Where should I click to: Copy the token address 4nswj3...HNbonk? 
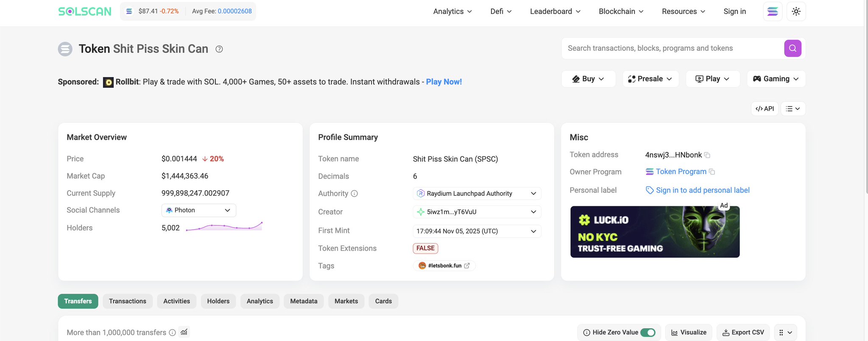pyautogui.click(x=707, y=155)
